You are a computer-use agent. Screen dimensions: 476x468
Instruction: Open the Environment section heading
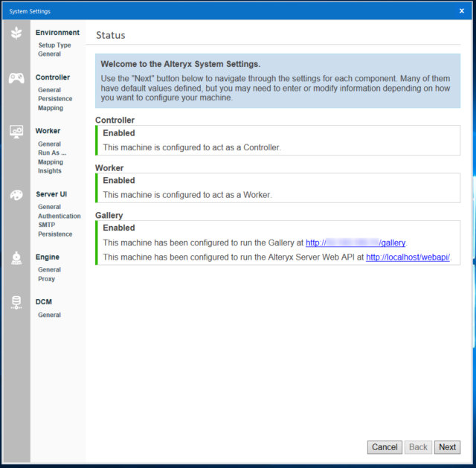click(x=57, y=33)
